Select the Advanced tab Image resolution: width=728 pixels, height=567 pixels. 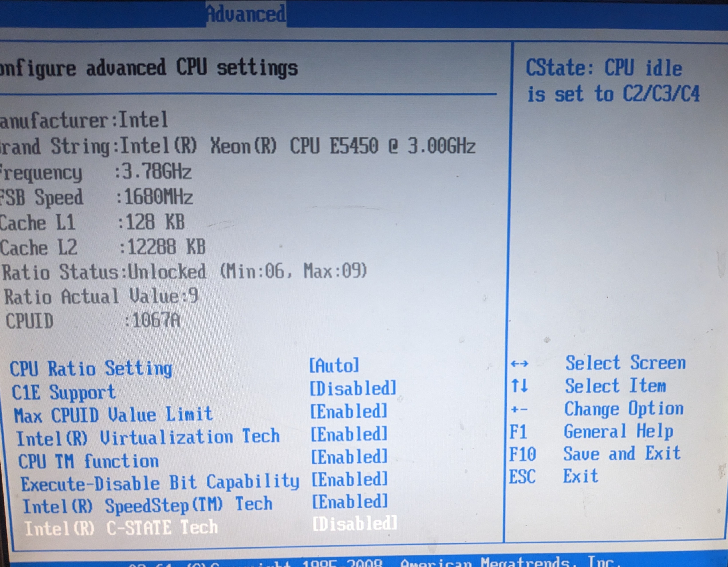pyautogui.click(x=246, y=14)
